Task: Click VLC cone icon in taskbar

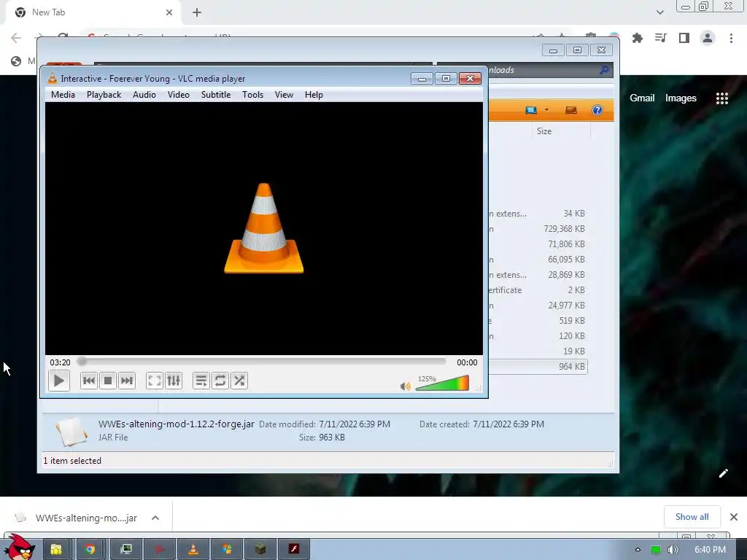Action: click(x=193, y=549)
